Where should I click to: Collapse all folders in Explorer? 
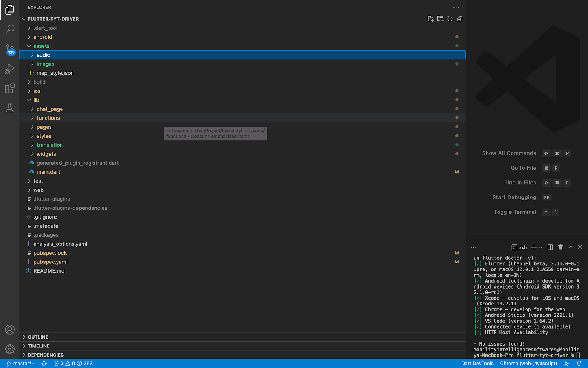point(459,19)
